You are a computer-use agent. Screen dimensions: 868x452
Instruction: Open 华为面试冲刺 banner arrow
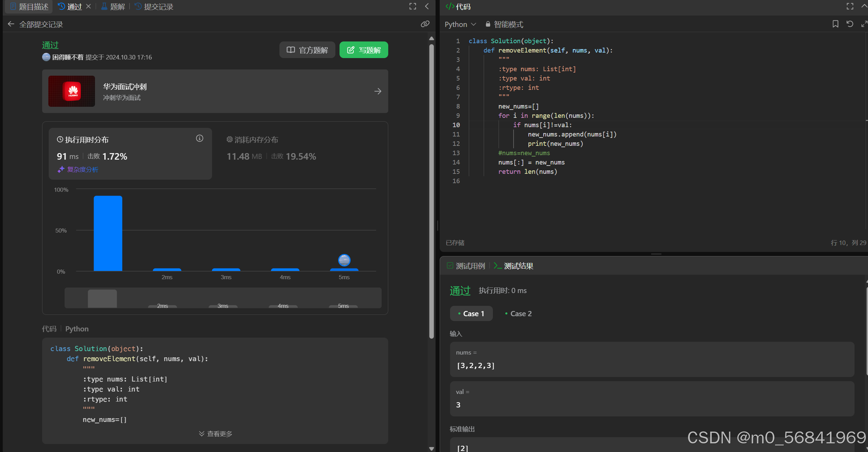[x=378, y=91]
